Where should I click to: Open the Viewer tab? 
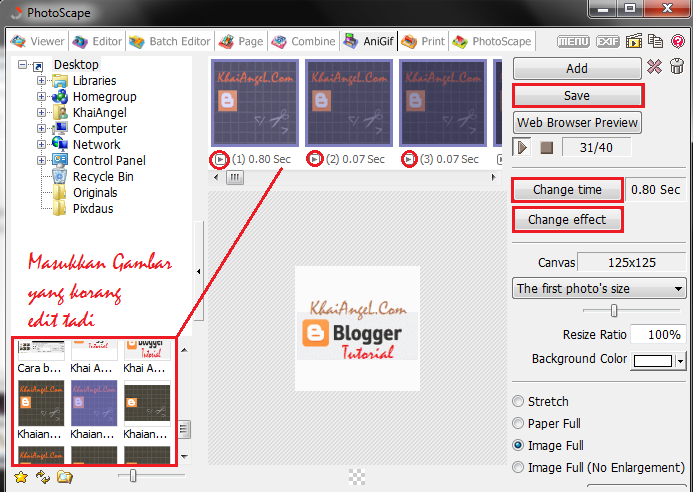point(38,41)
